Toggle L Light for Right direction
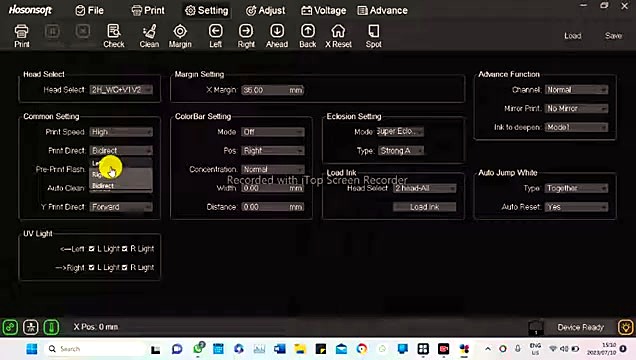Screen dimensions: 636x360 click(x=91, y=267)
